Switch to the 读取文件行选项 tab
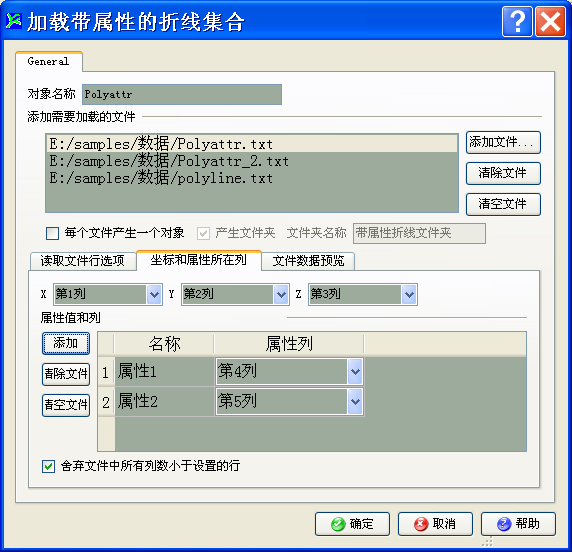Screen dimensions: 572x552 83,261
